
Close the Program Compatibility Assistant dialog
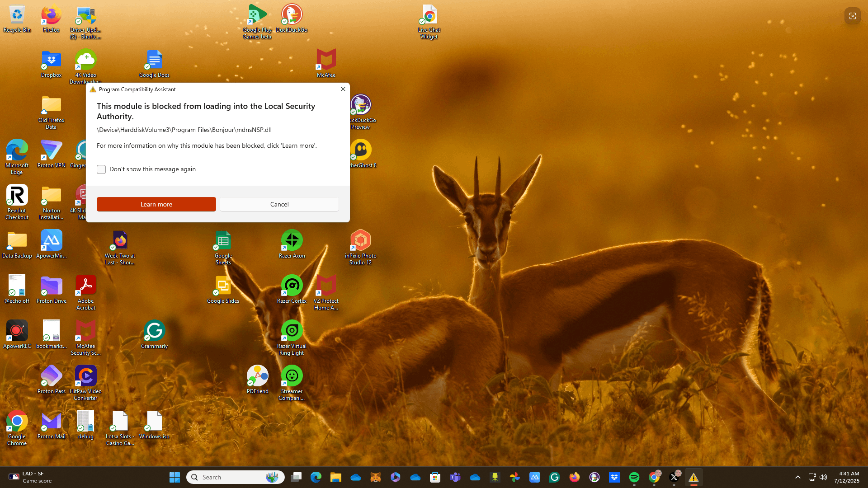coord(343,89)
